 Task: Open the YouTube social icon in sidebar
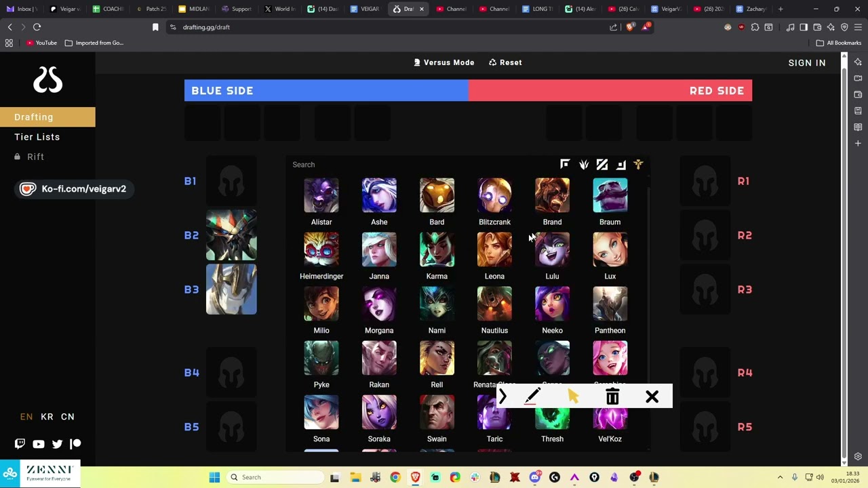39,444
